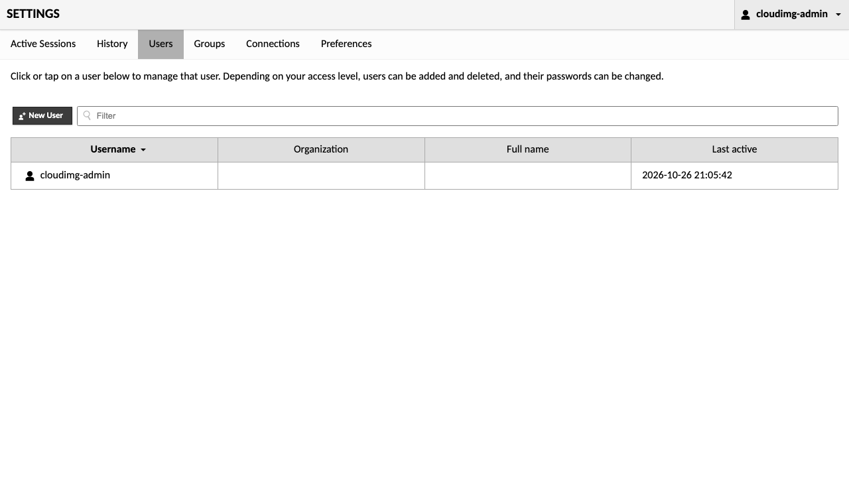Open the cloudimg-admin account dropdown arrow
Image resolution: width=849 pixels, height=504 pixels.
[x=838, y=15]
